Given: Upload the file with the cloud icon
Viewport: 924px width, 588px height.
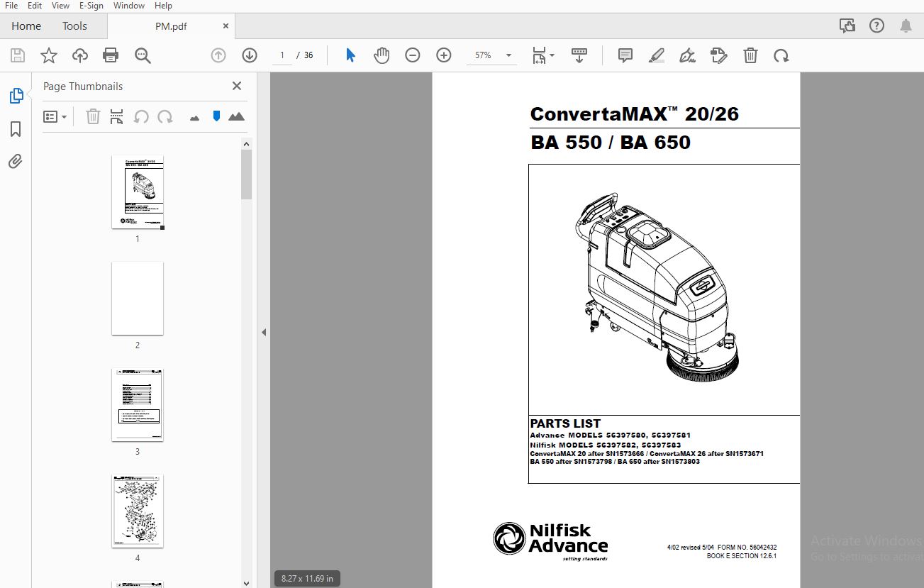Looking at the screenshot, I should [80, 55].
